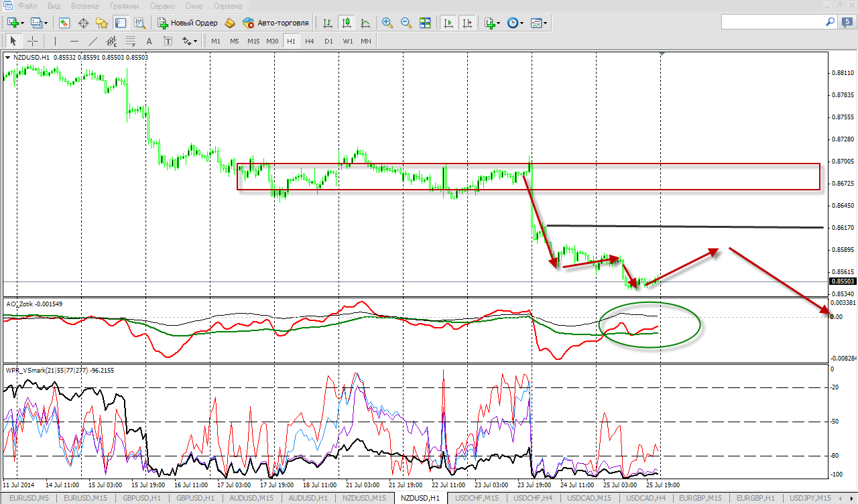Image resolution: width=858 pixels, height=504 pixels.
Task: Open the Сервис menu
Action: (x=163, y=5)
